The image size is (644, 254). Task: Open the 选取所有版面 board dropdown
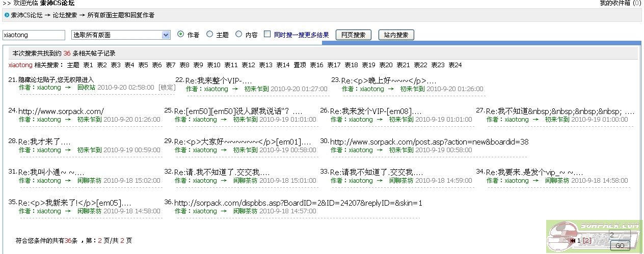pyautogui.click(x=121, y=35)
